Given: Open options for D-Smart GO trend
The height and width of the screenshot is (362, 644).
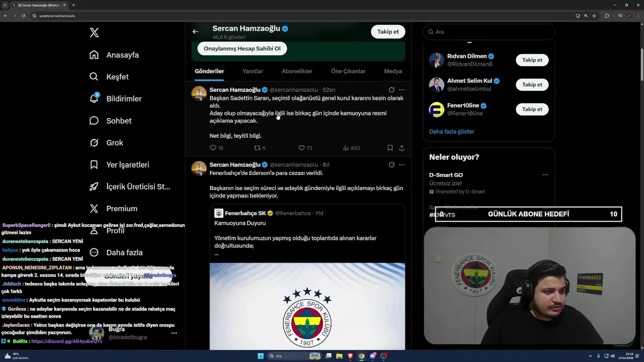Looking at the screenshot, I should point(545,175).
